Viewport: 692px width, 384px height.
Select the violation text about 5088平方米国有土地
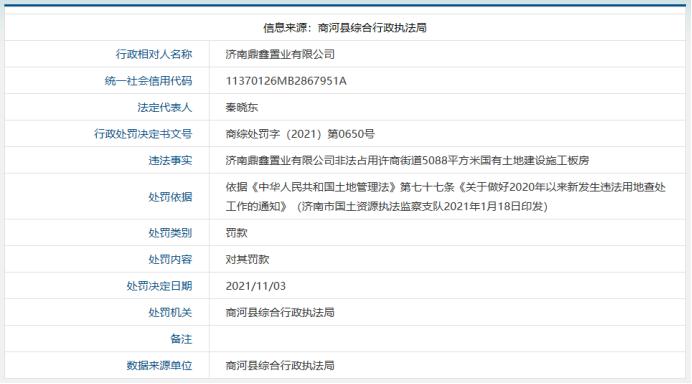[x=407, y=160]
